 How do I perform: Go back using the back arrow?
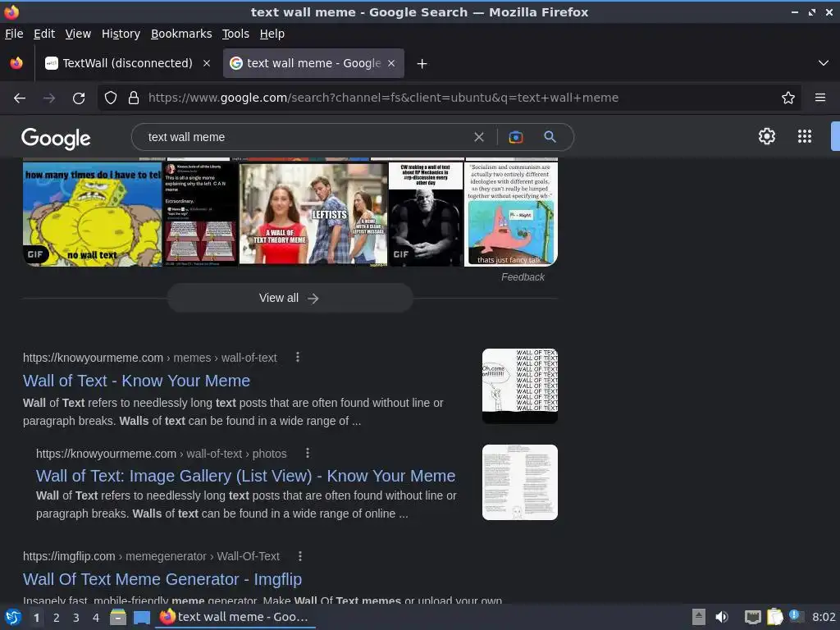(x=20, y=98)
